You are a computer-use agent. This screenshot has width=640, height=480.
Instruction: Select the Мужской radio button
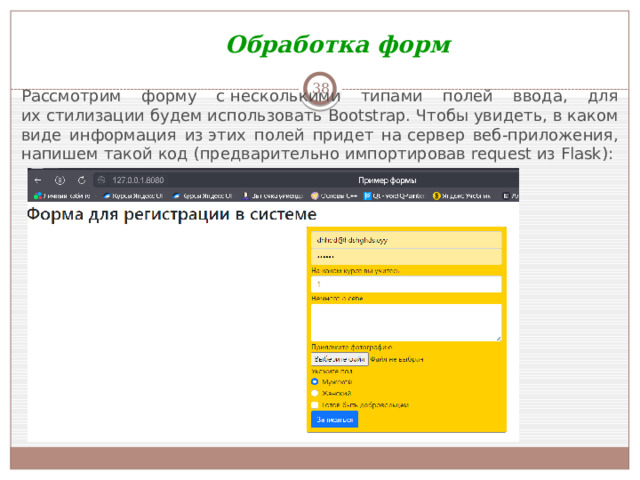[x=314, y=382]
